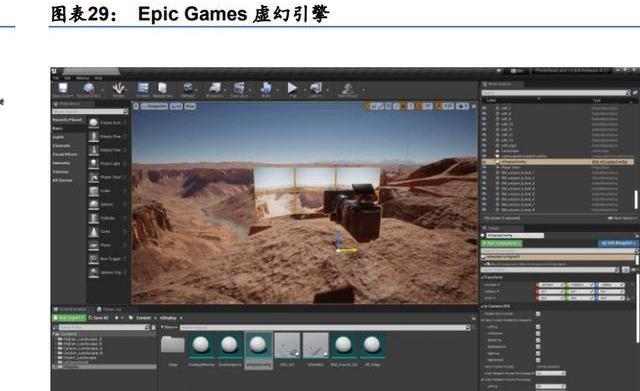The width and height of the screenshot is (640, 391).
Task: Toggle the second checkbox in Details color grading list
Action: (538, 333)
